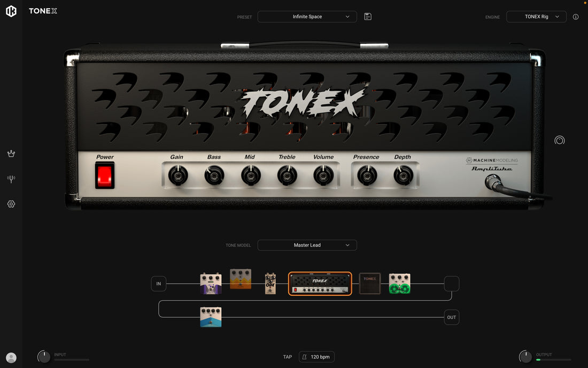The height and width of the screenshot is (368, 588).
Task: Click the IK Multimedia logo icon
Action: pyautogui.click(x=11, y=11)
